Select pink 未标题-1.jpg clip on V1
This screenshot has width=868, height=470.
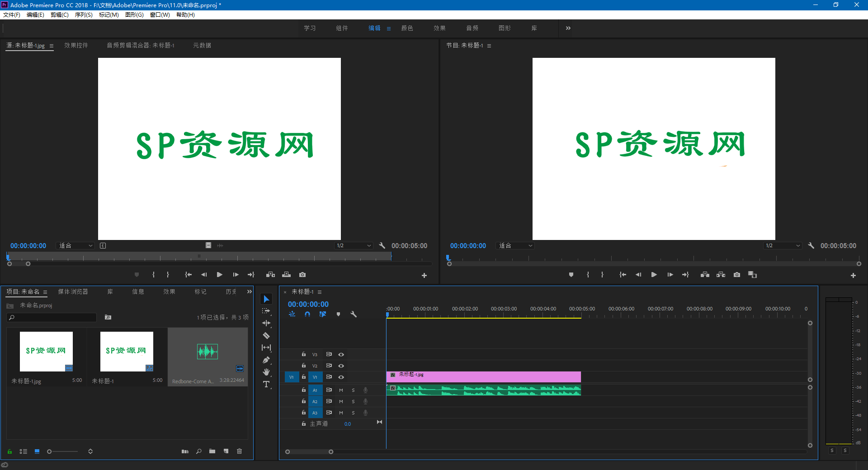pos(483,377)
